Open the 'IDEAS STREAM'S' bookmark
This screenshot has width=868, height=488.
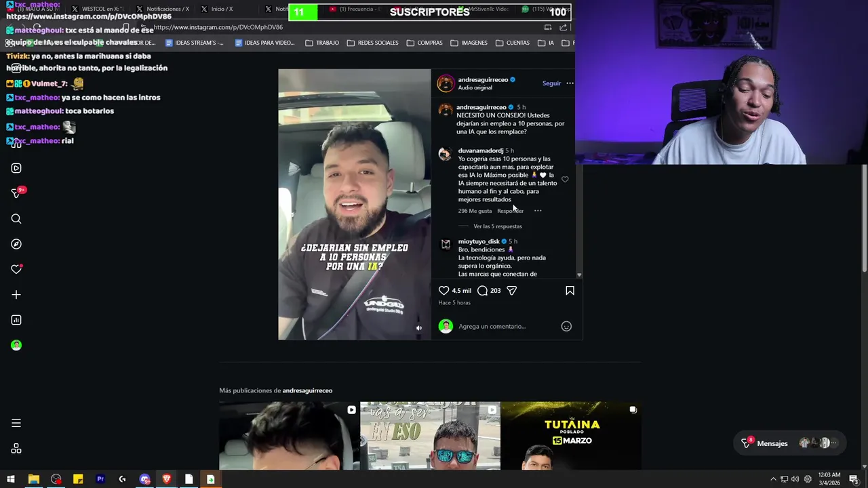tap(194, 43)
